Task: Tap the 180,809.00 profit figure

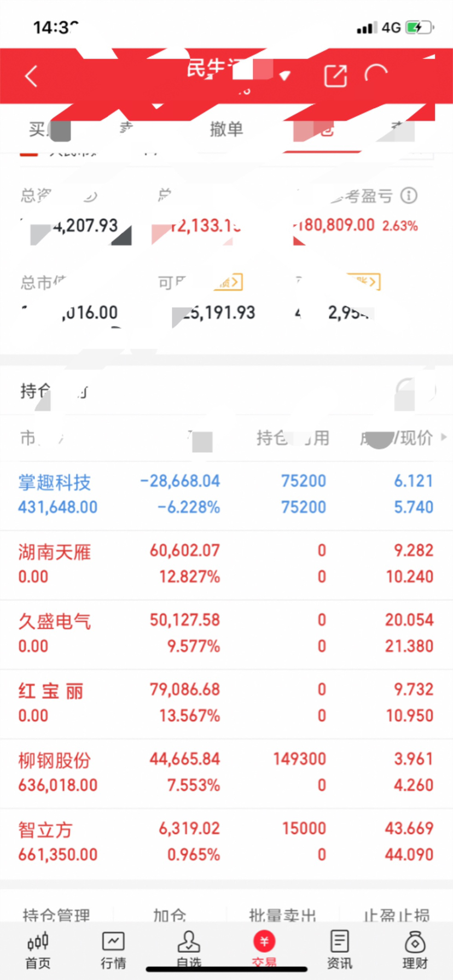Action: coord(334,225)
